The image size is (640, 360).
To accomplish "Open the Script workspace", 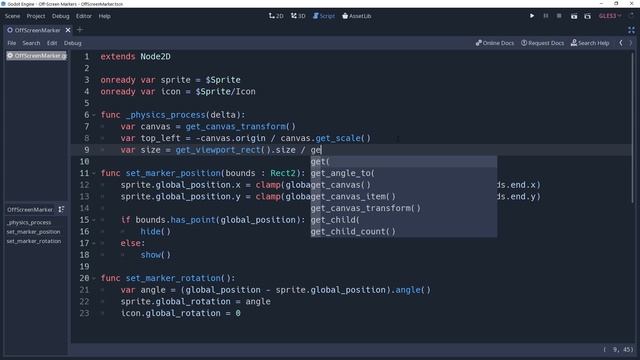I will (x=324, y=16).
